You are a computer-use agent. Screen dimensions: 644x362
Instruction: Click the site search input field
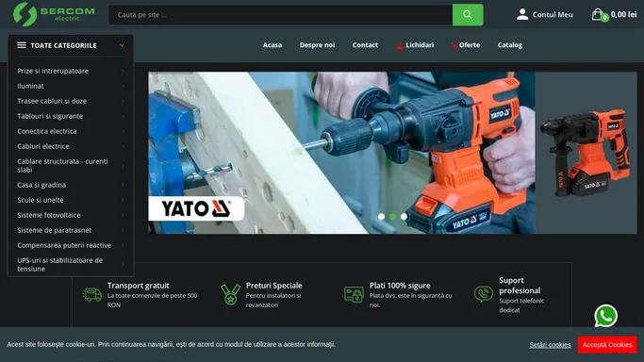tap(281, 15)
